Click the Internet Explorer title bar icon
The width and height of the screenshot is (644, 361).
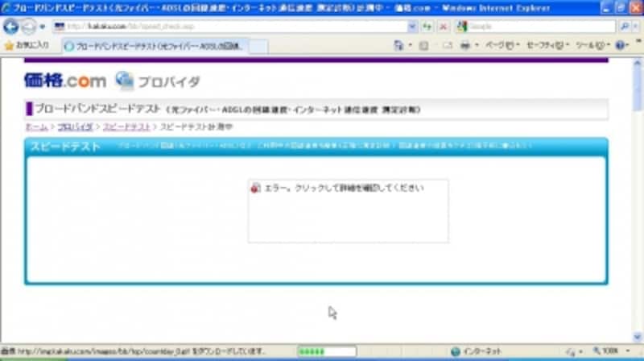click(6, 8)
